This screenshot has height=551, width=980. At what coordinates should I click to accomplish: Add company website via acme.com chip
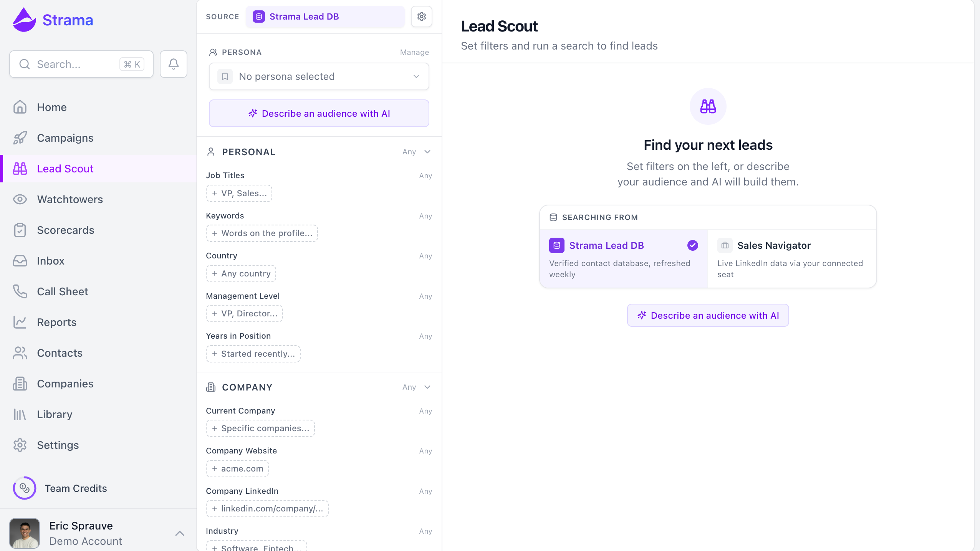237,468
